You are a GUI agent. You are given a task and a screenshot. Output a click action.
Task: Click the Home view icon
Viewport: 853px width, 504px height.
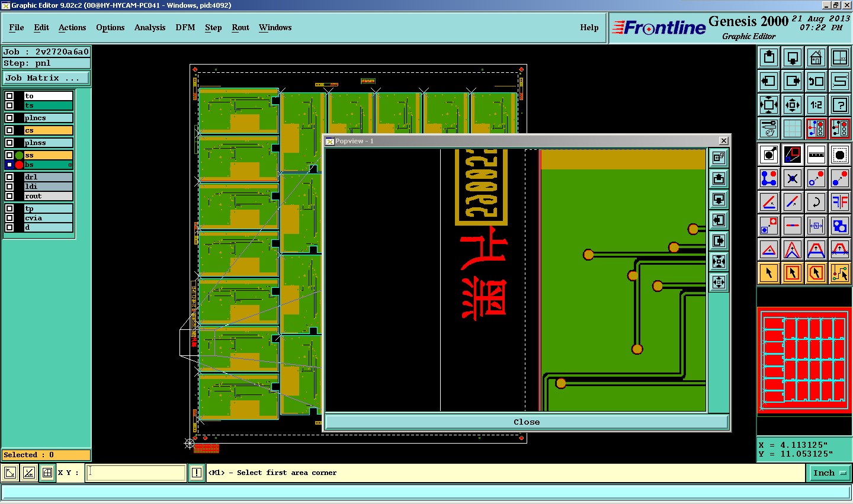pyautogui.click(x=816, y=57)
